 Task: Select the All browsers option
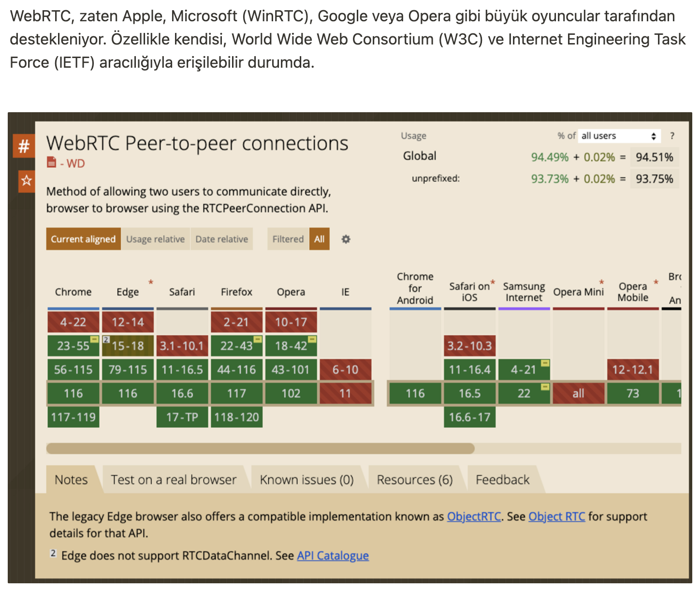pyautogui.click(x=320, y=239)
